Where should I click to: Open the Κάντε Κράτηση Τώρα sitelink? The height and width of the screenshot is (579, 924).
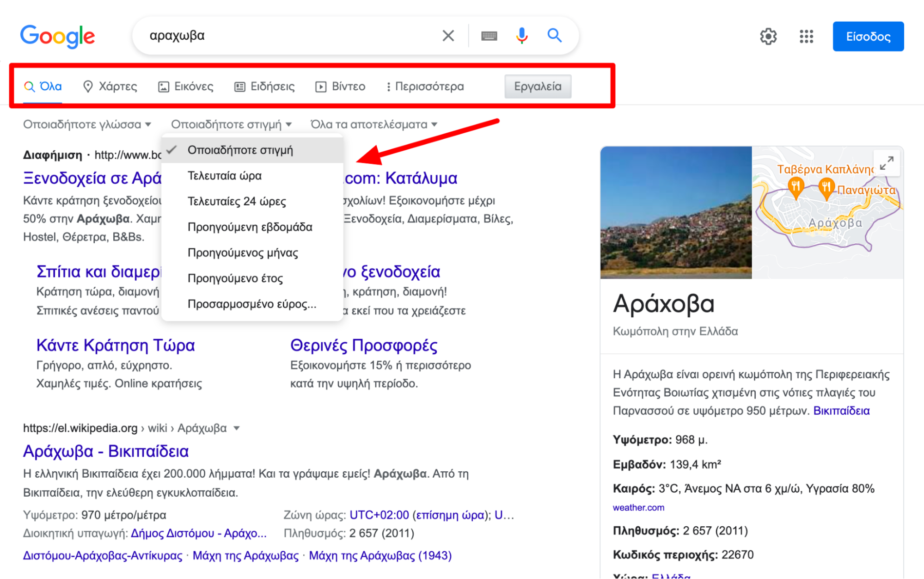click(116, 345)
